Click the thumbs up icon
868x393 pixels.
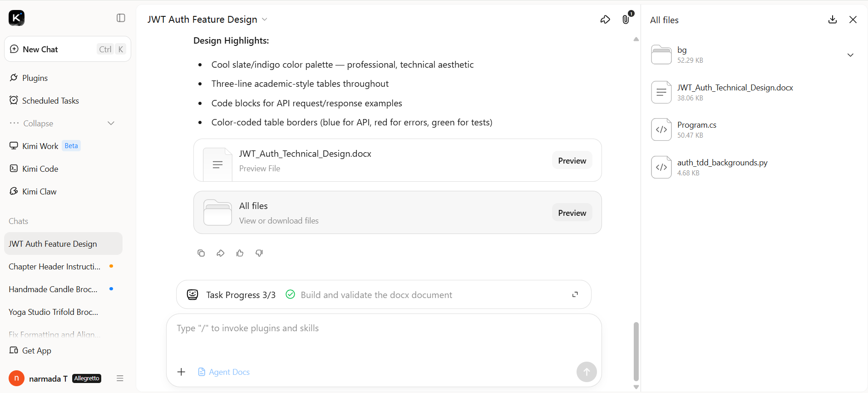point(240,253)
